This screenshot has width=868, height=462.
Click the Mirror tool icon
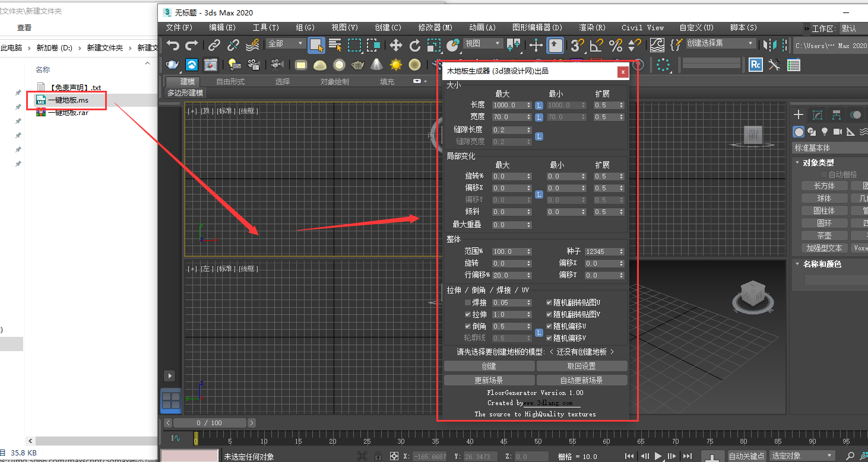tap(771, 44)
